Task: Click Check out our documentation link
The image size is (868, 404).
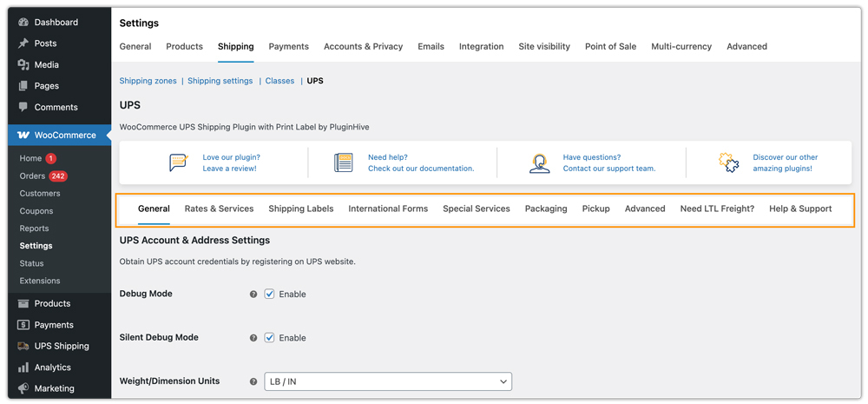Action: (x=421, y=169)
